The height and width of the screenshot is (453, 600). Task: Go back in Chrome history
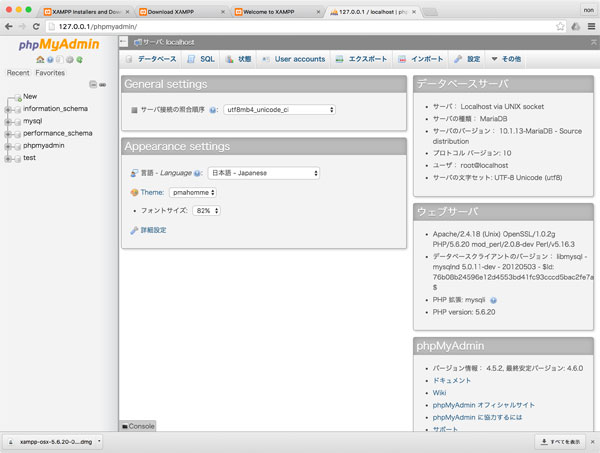click(9, 26)
